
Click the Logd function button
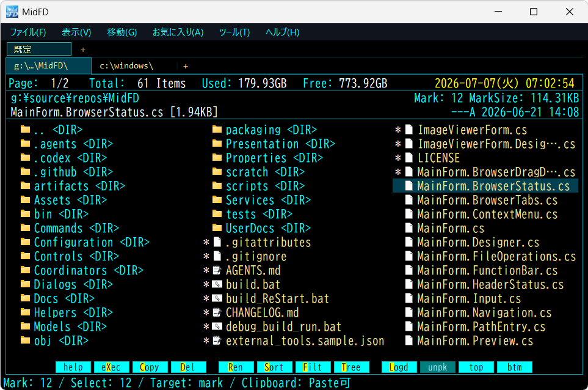pyautogui.click(x=399, y=367)
